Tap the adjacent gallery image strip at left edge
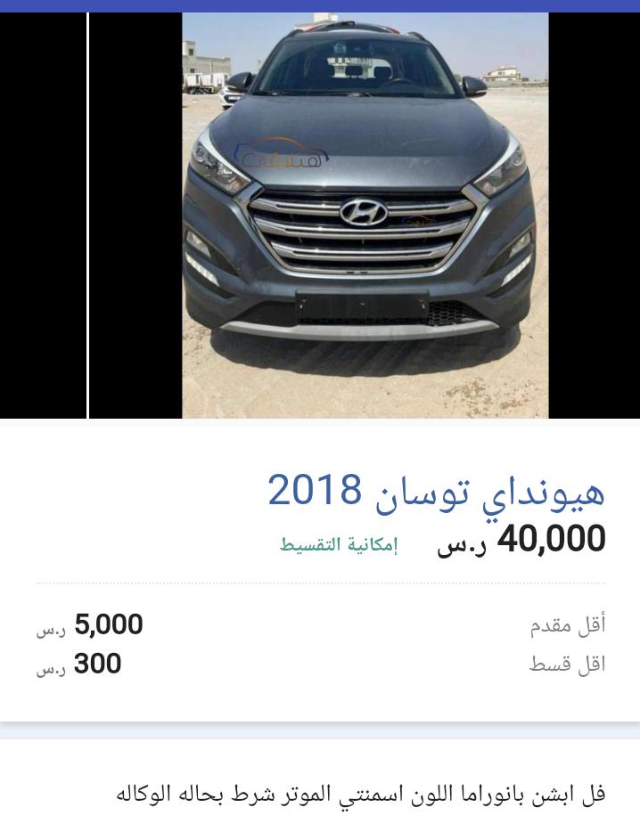Screen dimensions: 640x840 (43, 216)
